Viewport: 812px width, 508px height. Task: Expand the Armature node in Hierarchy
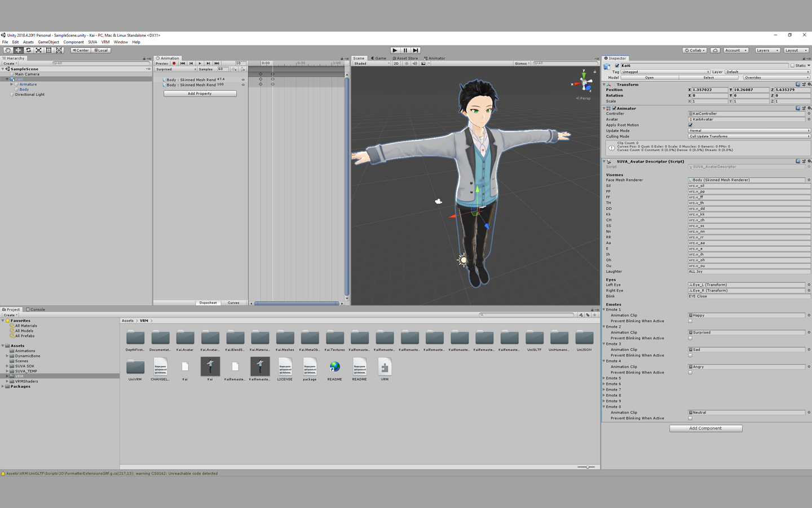(x=12, y=84)
